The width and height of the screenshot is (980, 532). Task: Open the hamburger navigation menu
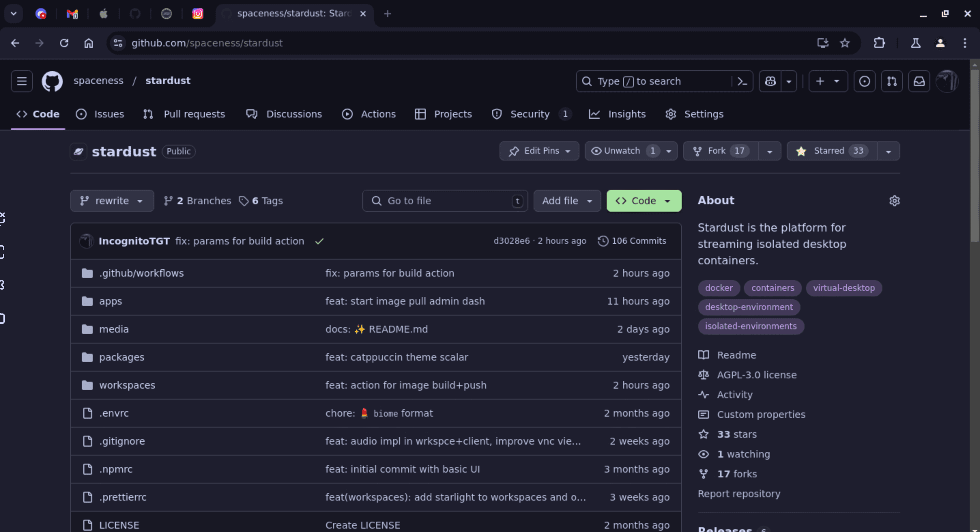coord(22,81)
